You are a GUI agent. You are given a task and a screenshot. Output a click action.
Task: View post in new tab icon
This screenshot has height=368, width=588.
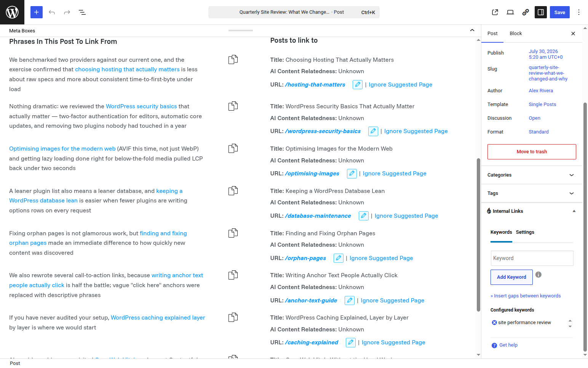coord(495,12)
